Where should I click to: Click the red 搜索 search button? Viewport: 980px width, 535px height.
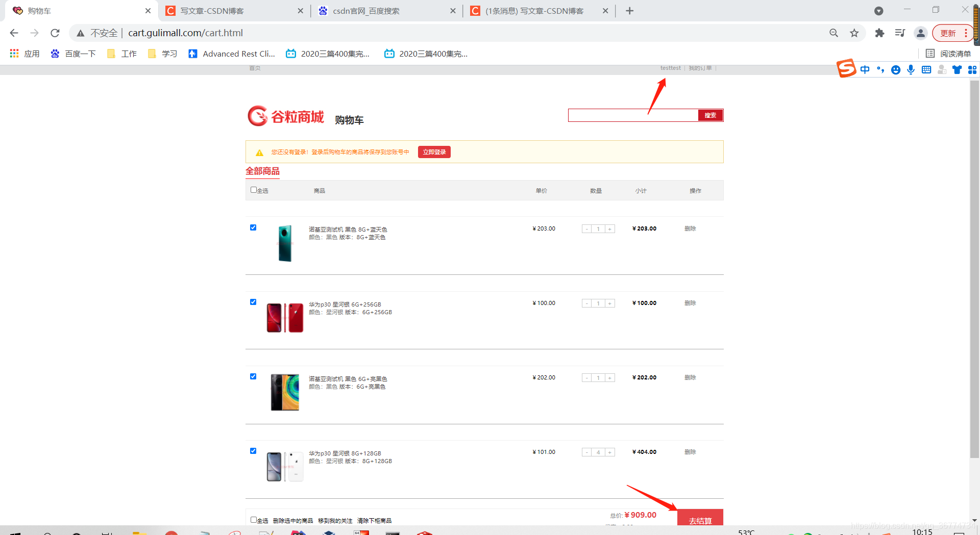click(710, 115)
